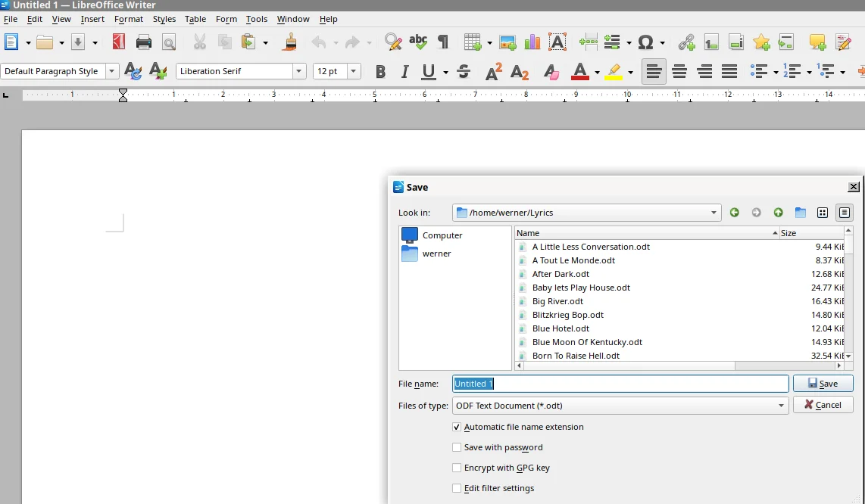Click the Clone Formatting paintbrush

[x=290, y=42]
